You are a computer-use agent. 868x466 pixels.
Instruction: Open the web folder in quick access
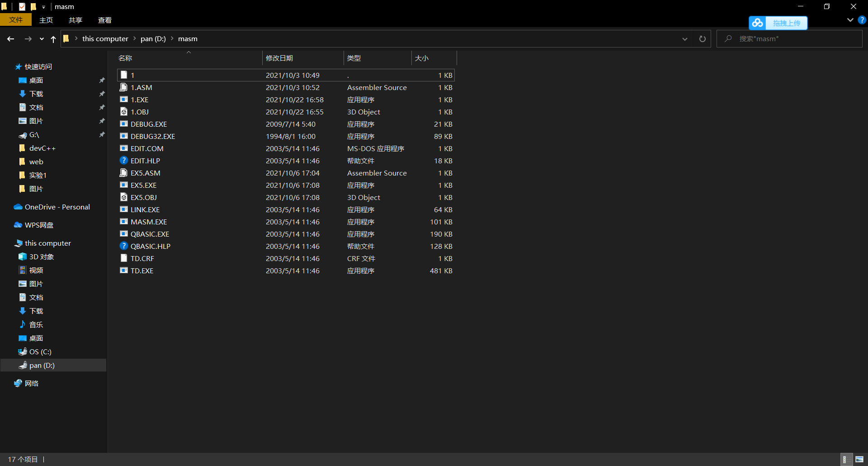click(x=36, y=162)
